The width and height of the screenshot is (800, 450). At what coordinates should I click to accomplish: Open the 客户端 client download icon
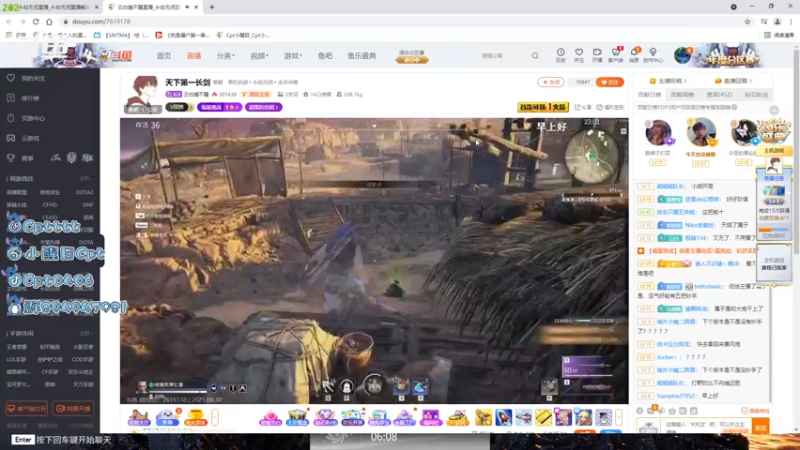coord(616,55)
